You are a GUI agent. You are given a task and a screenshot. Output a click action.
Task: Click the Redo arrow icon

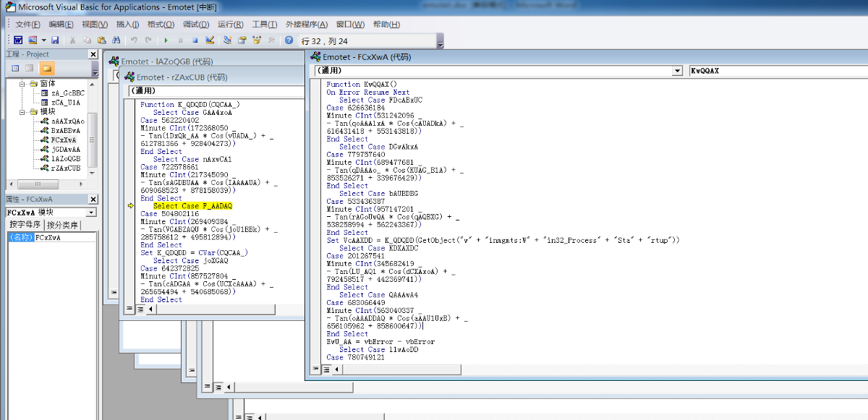point(148,40)
